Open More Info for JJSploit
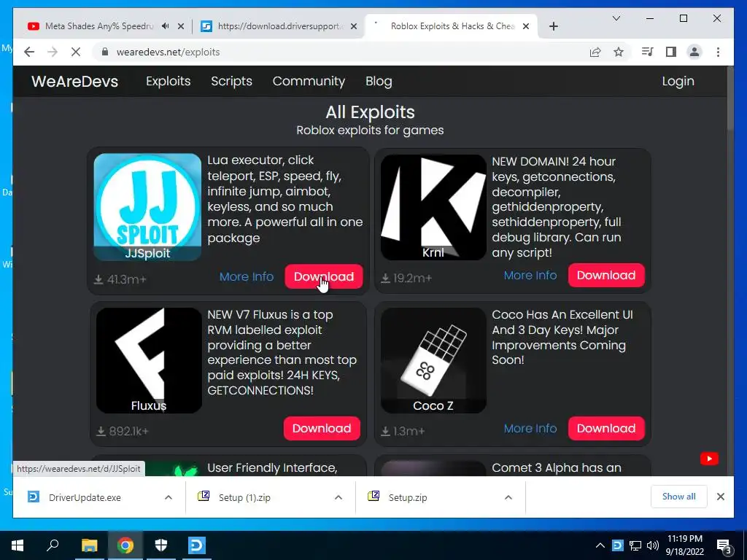 coord(247,276)
